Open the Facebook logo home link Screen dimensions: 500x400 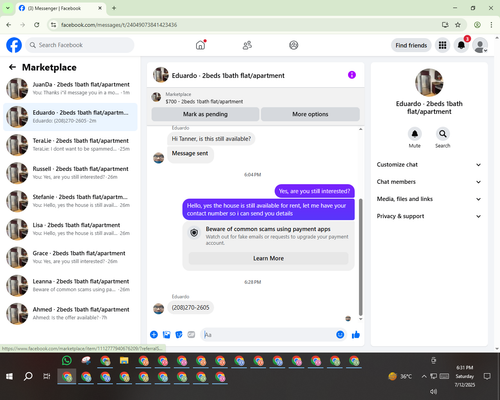pyautogui.click(x=14, y=45)
